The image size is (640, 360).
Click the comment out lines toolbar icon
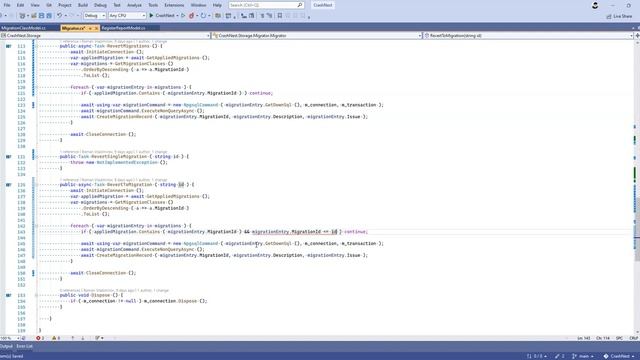coord(262,16)
